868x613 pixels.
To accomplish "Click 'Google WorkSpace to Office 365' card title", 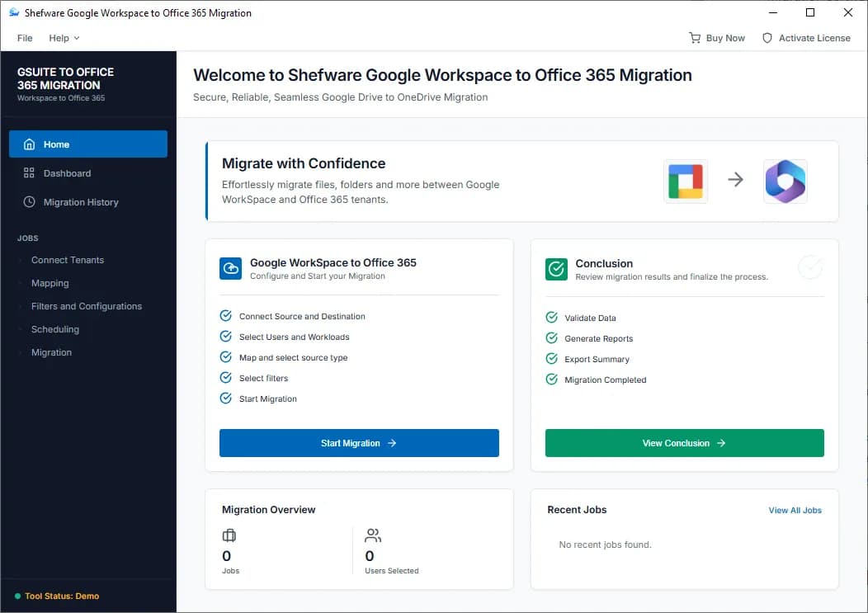I will 333,262.
